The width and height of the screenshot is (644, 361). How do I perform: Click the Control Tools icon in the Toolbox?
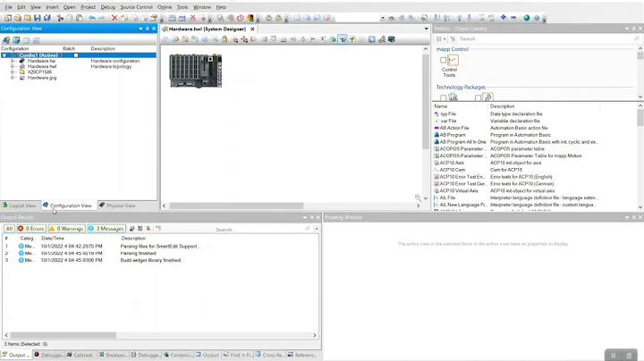pos(453,60)
